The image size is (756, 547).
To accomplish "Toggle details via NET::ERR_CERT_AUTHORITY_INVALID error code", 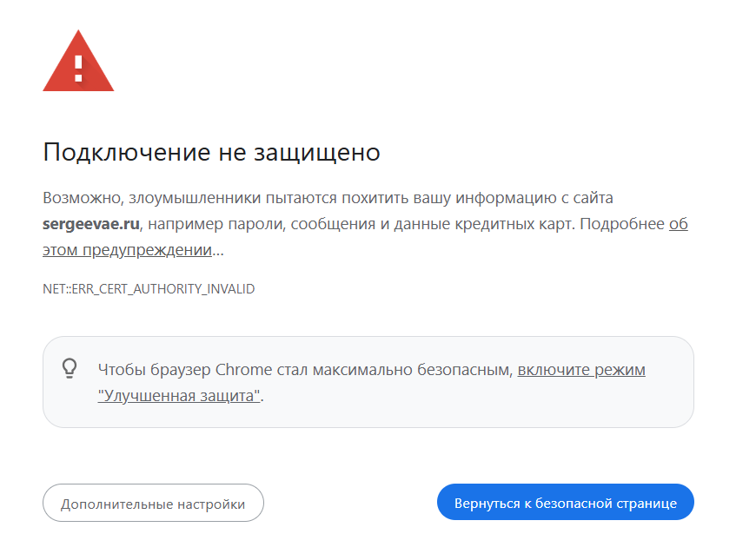I will [149, 288].
